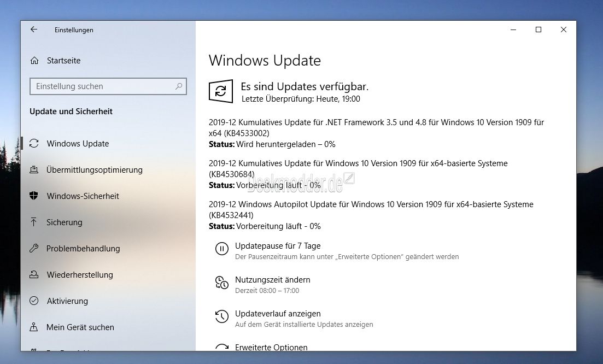Switch to Übermittlungsoptimierung section

[94, 169]
